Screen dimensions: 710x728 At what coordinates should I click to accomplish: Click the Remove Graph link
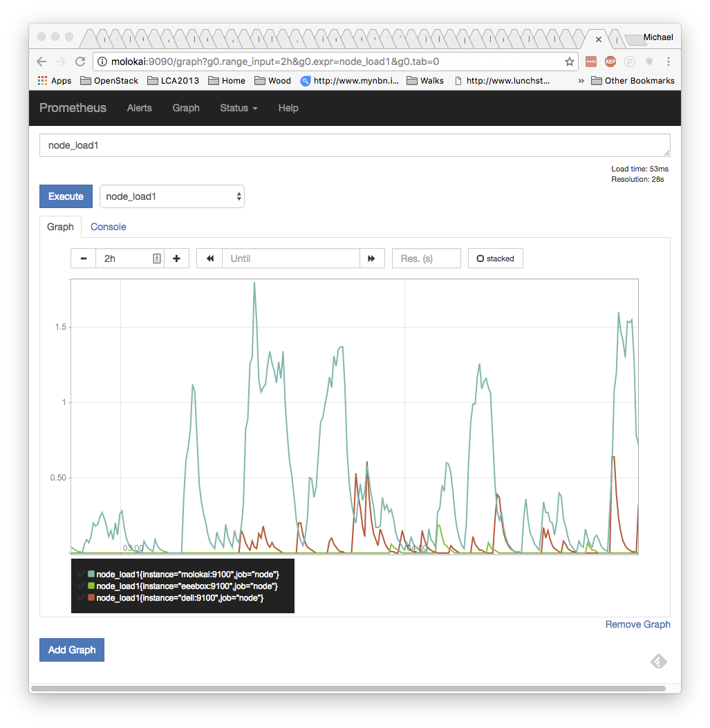[637, 624]
